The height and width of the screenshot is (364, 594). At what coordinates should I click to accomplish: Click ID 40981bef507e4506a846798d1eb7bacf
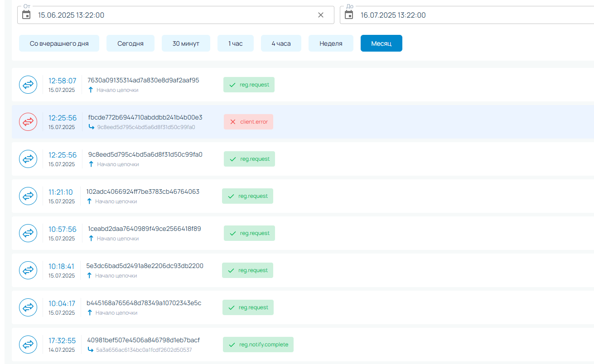143,340
